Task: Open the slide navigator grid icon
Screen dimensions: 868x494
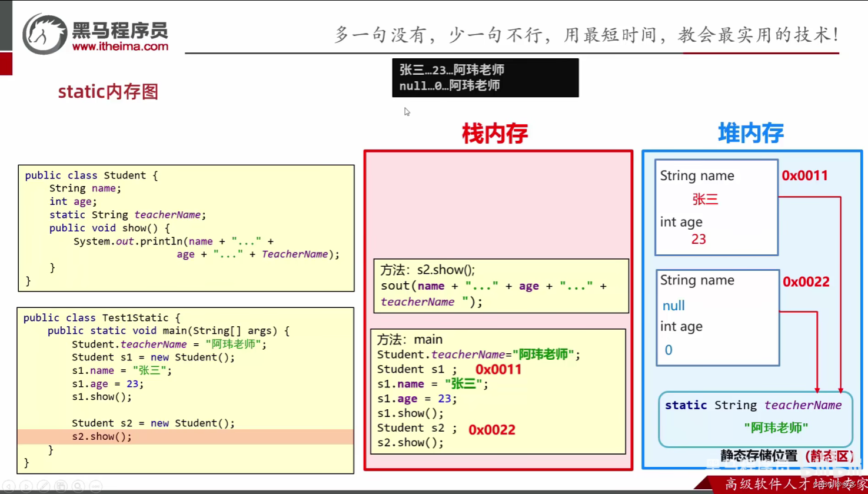Action: 61,486
